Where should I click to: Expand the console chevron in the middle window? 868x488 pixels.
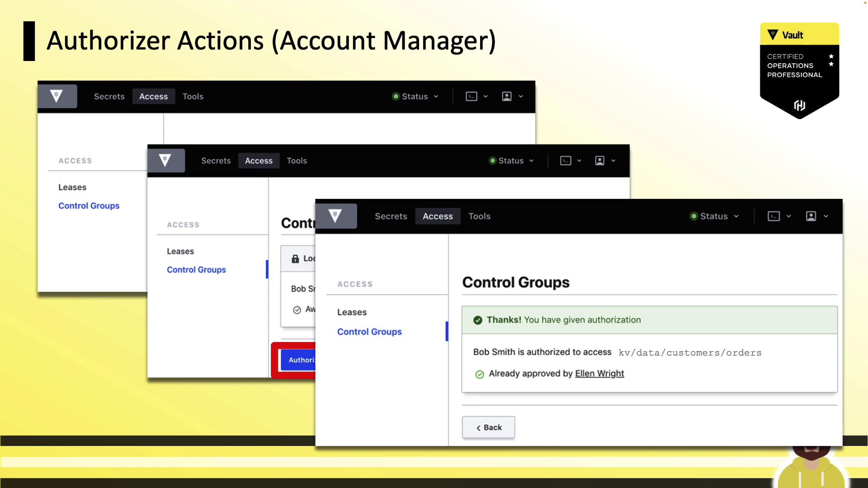click(x=579, y=161)
